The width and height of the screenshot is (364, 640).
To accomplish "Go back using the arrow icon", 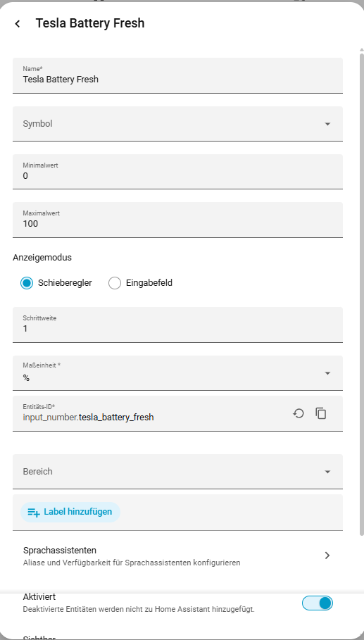I will click(17, 24).
